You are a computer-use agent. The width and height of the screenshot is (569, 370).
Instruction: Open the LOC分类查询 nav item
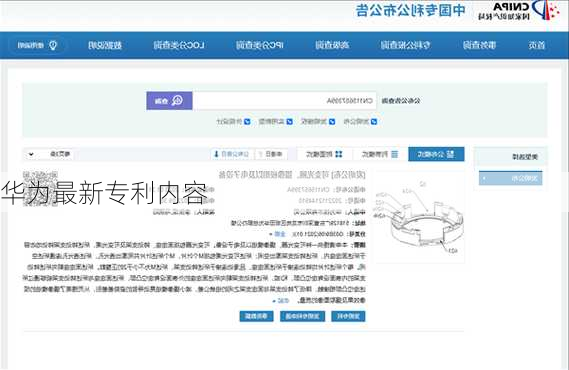[179, 45]
